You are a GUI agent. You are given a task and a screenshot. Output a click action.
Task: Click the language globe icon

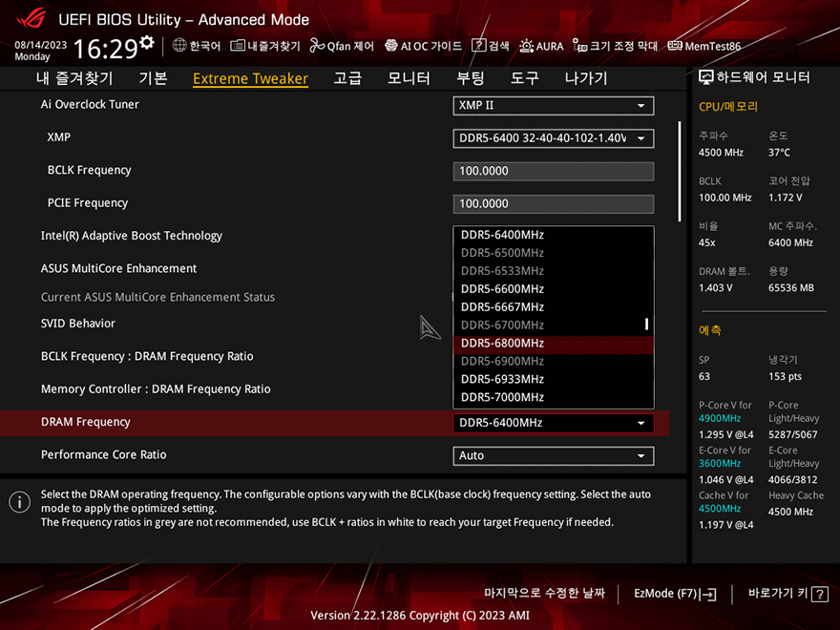[179, 46]
